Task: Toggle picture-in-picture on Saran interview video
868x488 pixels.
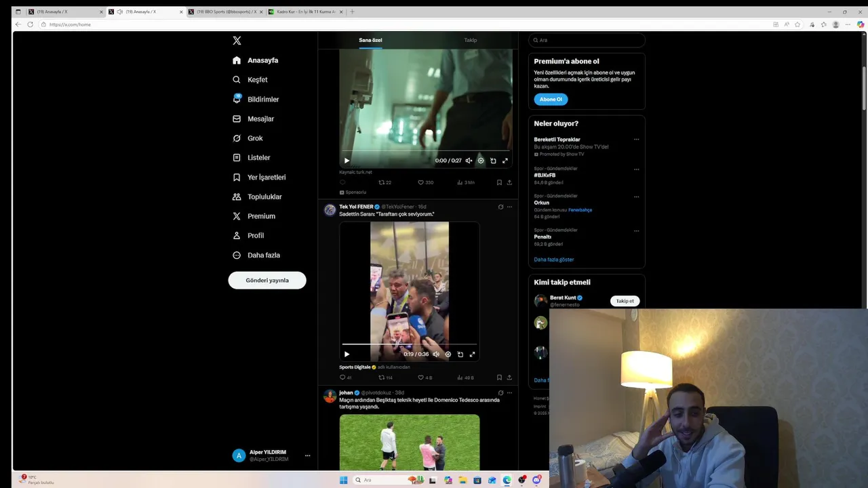Action: point(460,354)
